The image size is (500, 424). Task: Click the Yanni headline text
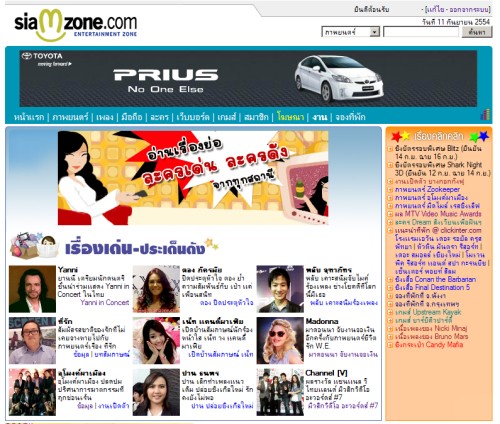point(68,270)
